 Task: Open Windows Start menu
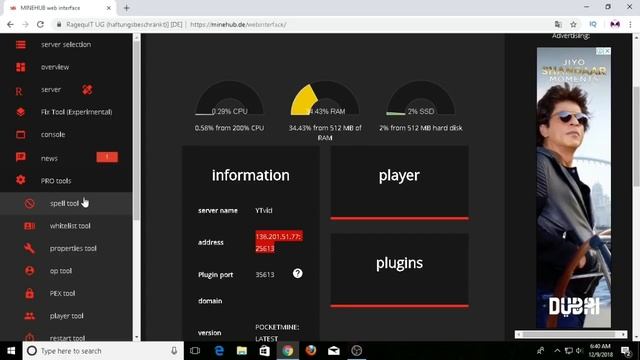click(11, 351)
